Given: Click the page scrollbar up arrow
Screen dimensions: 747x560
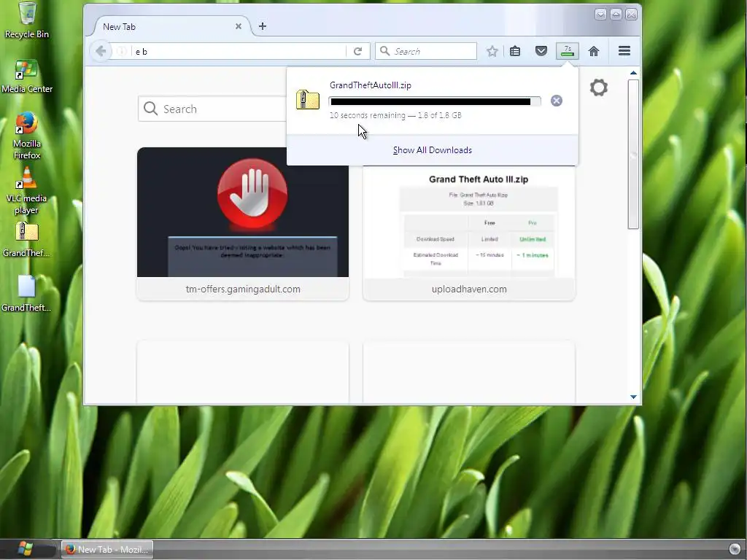Looking at the screenshot, I should (x=633, y=73).
